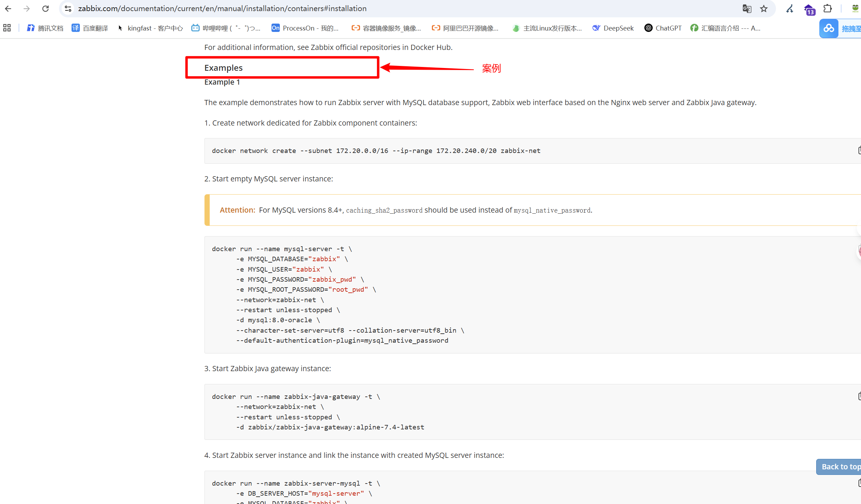Click the Examples heading
The height and width of the screenshot is (504, 861).
tap(223, 68)
